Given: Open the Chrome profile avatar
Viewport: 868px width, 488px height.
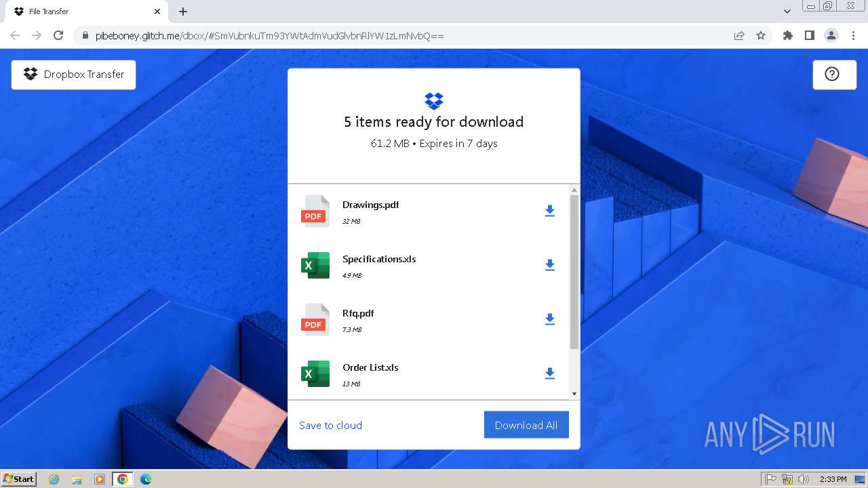Looking at the screenshot, I should [x=831, y=35].
